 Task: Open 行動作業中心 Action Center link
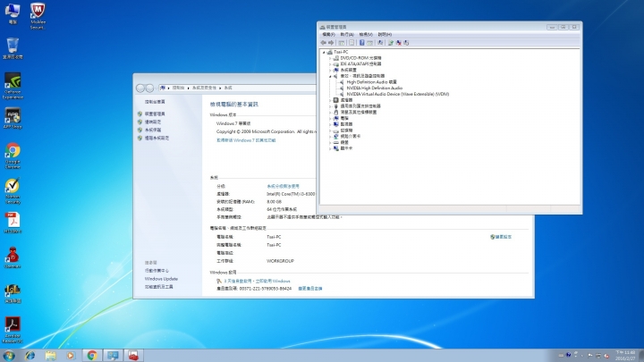157,271
